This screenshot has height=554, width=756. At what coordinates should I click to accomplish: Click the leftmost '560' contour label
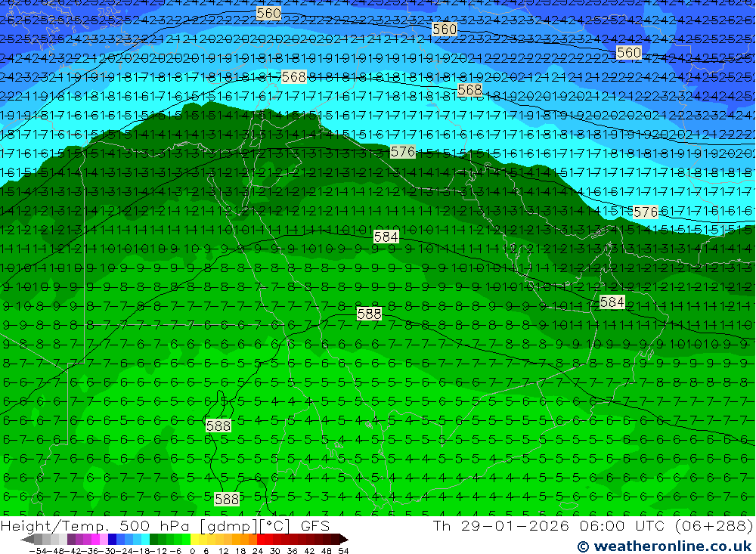coord(268,13)
